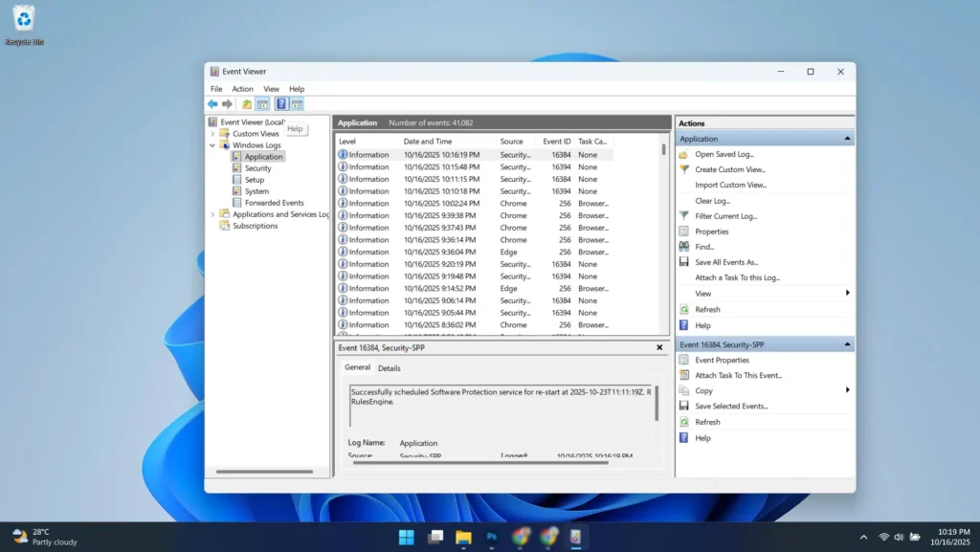
Task: Switch to the Details tab
Action: (x=390, y=367)
